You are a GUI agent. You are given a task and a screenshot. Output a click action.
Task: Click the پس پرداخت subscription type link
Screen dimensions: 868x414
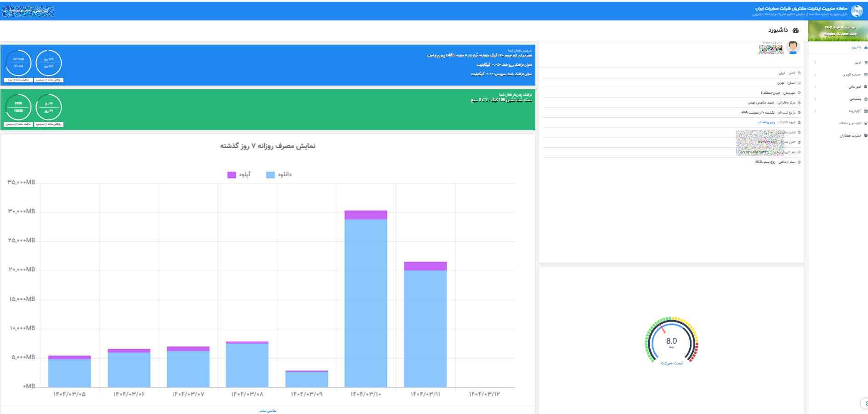pos(767,122)
